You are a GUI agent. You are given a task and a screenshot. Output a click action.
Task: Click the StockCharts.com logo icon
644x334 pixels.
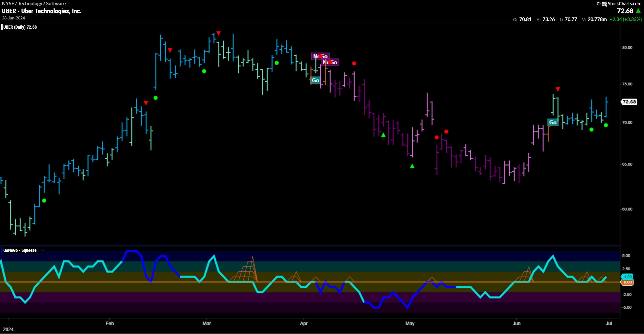(x=604, y=4)
